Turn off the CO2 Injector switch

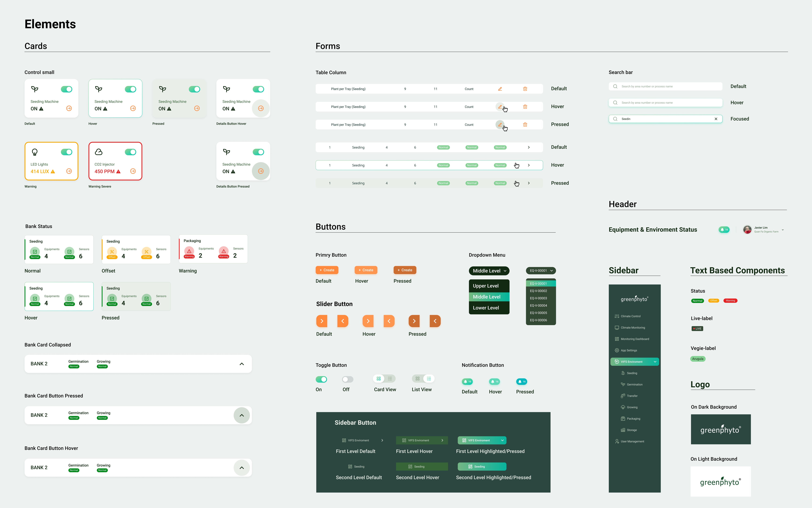point(130,152)
